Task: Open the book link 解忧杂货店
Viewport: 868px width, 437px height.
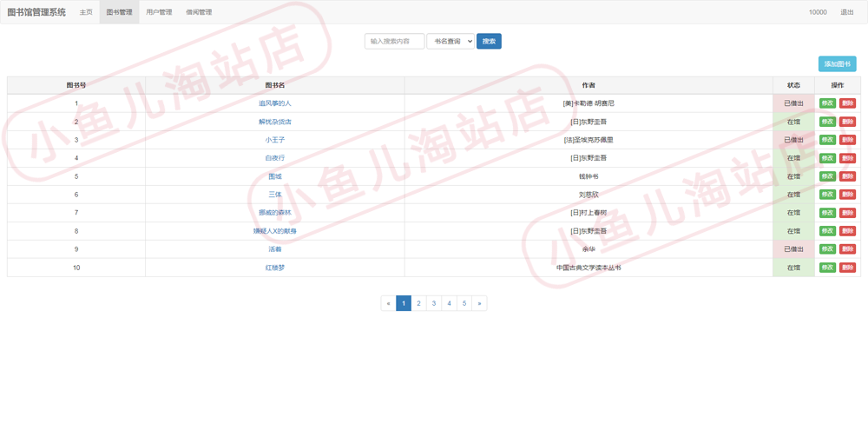Action: pyautogui.click(x=275, y=122)
